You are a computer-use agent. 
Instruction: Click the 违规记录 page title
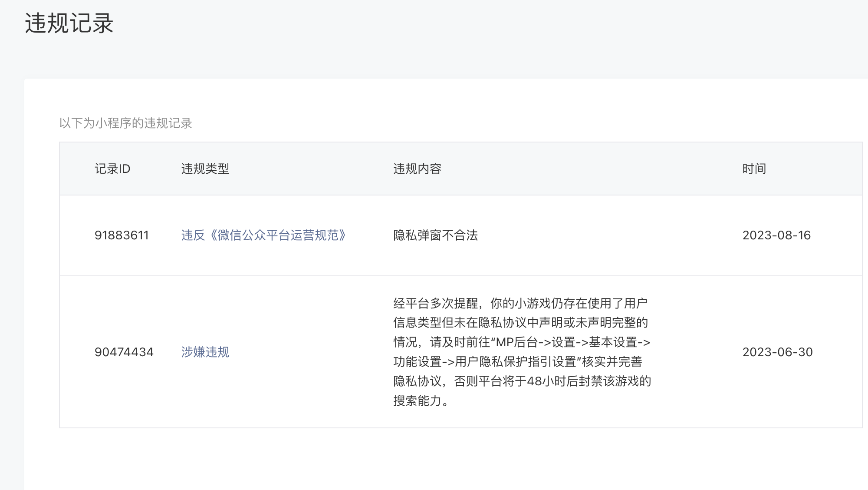(x=69, y=23)
